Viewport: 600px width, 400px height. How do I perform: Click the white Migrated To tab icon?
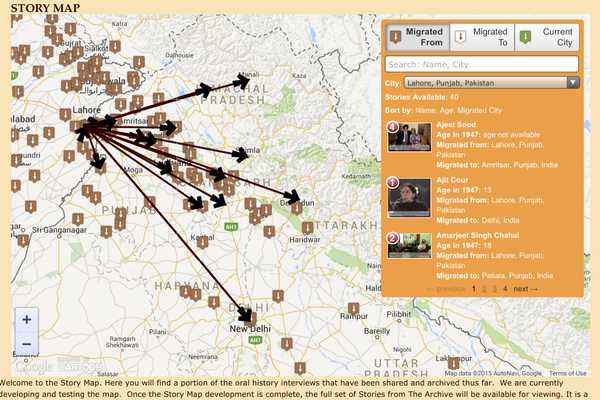pyautogui.click(x=460, y=37)
